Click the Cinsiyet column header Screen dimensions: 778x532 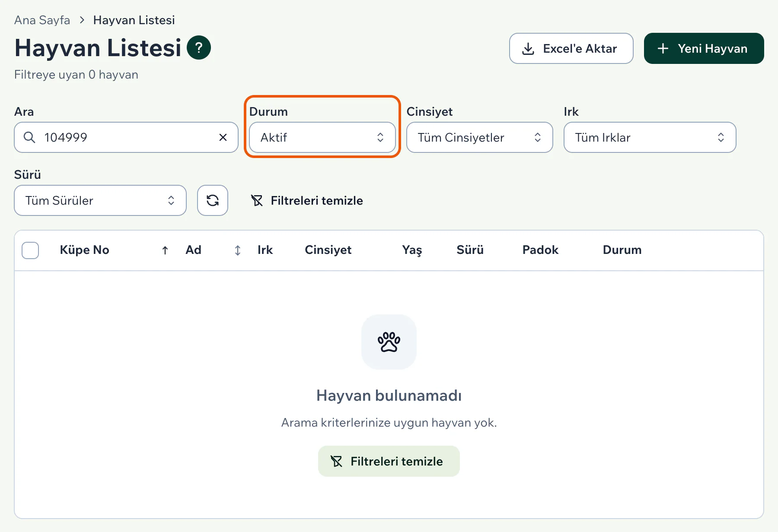pyautogui.click(x=328, y=250)
